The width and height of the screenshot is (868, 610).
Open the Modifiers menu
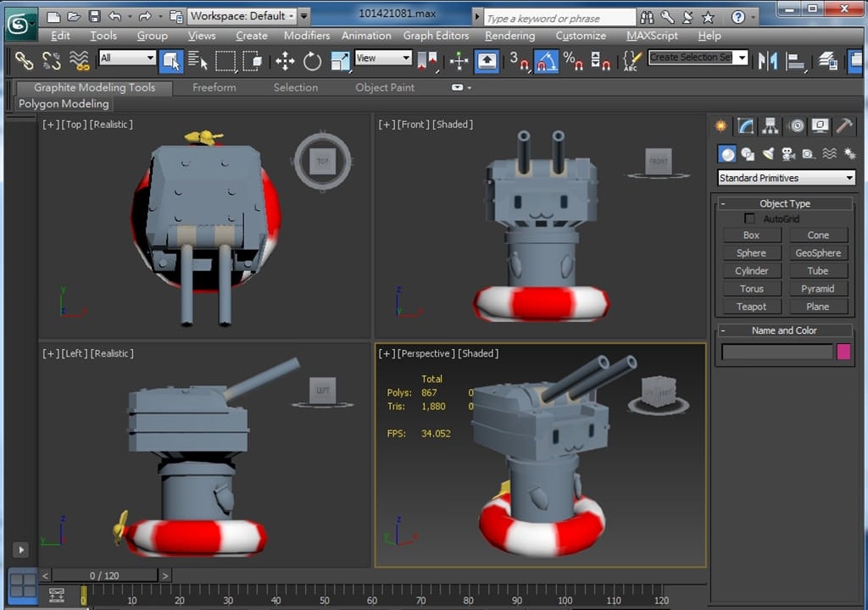pos(307,36)
